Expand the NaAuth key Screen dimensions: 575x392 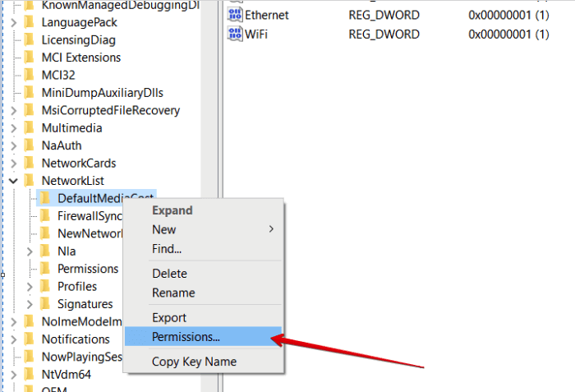pos(14,145)
